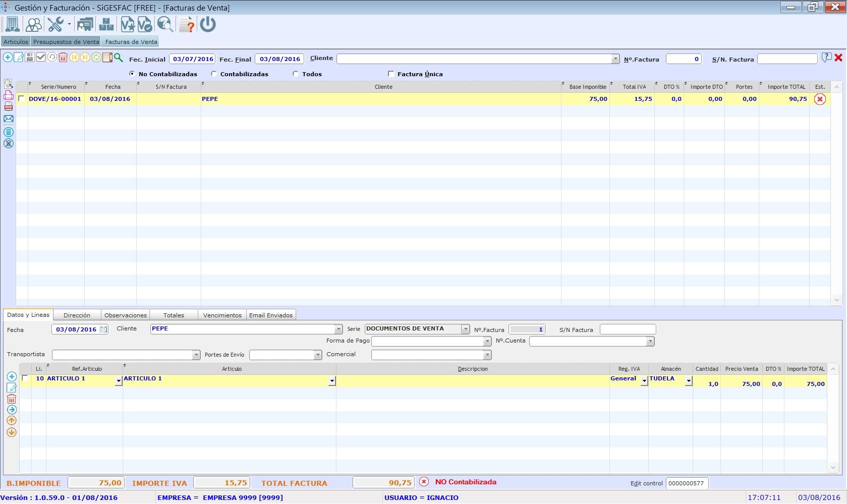847x504 pixels.
Task: Tick the checkbox for invoice DOVE/16-00001
Action: [21, 99]
